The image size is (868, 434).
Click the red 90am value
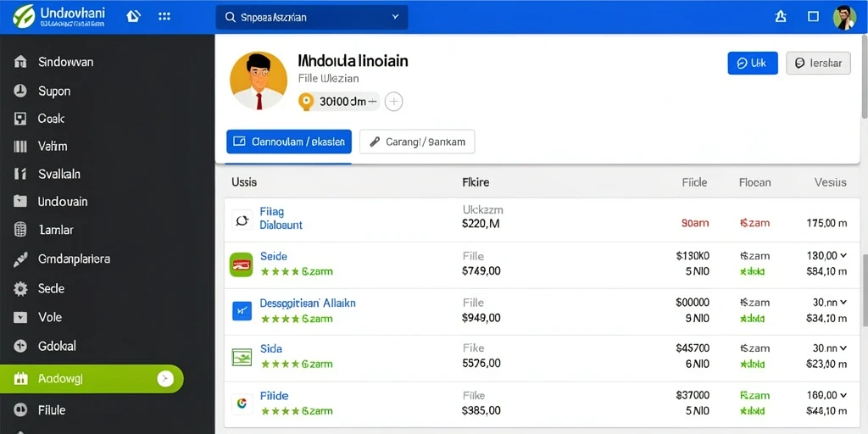pos(695,223)
